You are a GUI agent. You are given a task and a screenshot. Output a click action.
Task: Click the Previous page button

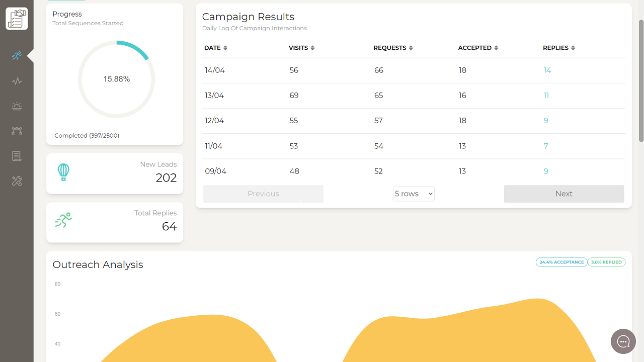(x=263, y=194)
